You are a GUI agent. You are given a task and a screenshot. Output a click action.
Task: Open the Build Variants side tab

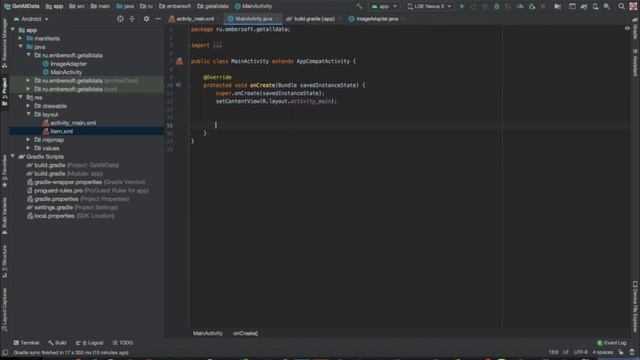click(x=4, y=216)
